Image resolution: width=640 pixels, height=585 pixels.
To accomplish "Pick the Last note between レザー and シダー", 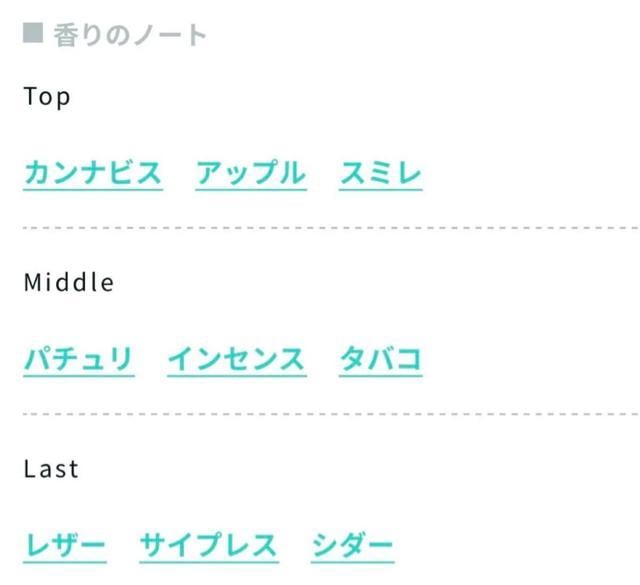I will click(209, 546).
